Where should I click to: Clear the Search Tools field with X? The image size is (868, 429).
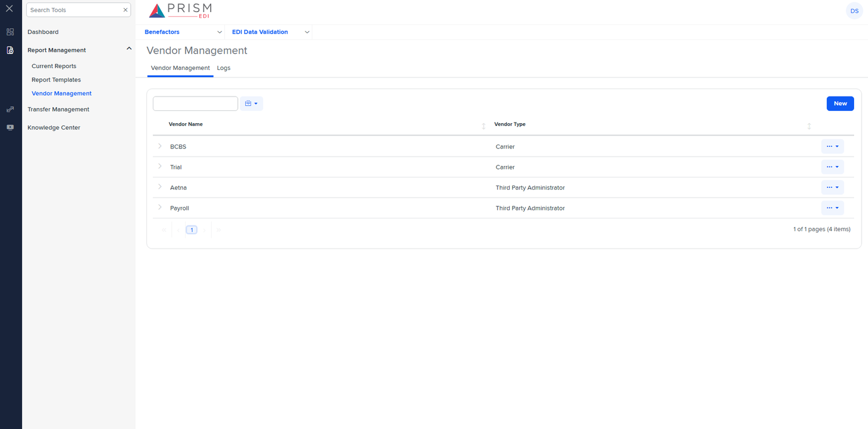[x=125, y=10]
